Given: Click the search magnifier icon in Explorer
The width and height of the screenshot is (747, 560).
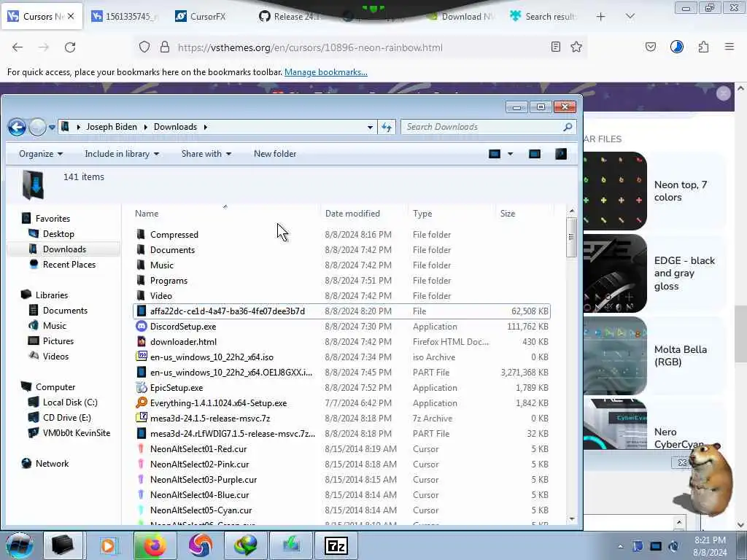Looking at the screenshot, I should tap(568, 127).
